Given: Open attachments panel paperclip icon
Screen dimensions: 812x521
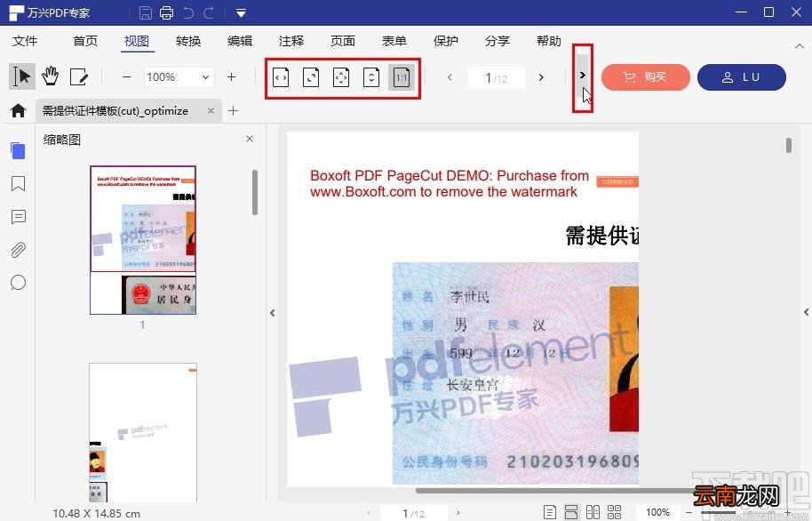Looking at the screenshot, I should coord(18,250).
